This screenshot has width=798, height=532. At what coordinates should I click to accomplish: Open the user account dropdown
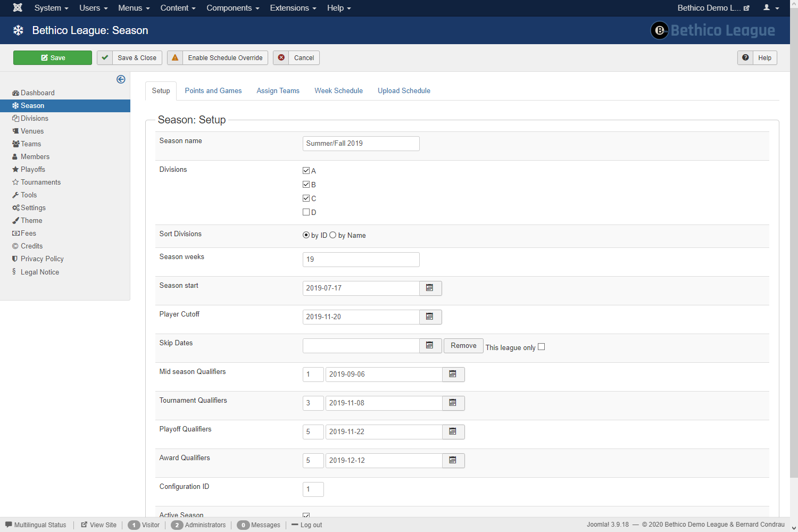click(771, 8)
